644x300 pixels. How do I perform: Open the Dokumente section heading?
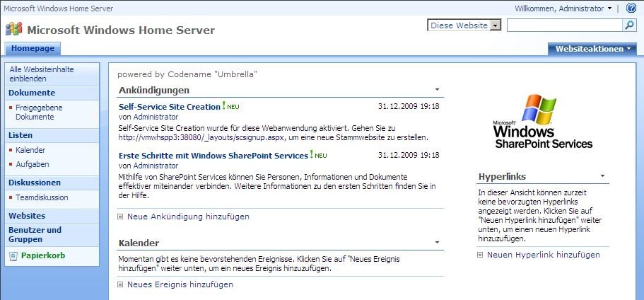pyautogui.click(x=32, y=93)
